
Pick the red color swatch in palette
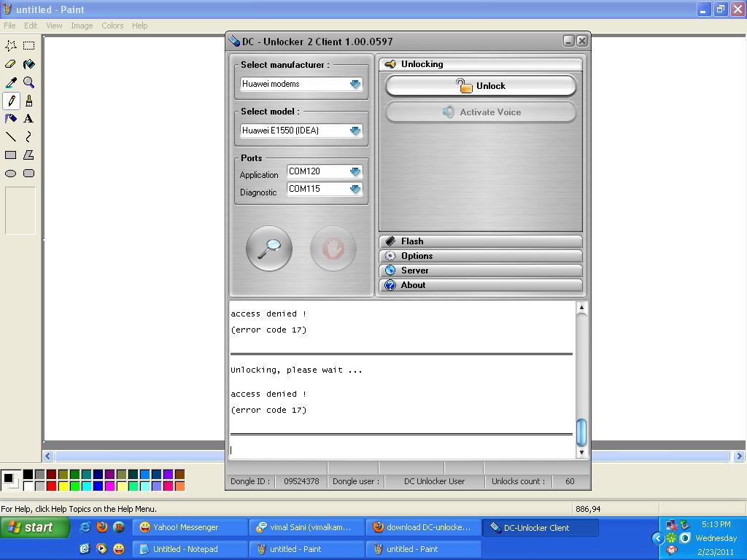(x=51, y=486)
